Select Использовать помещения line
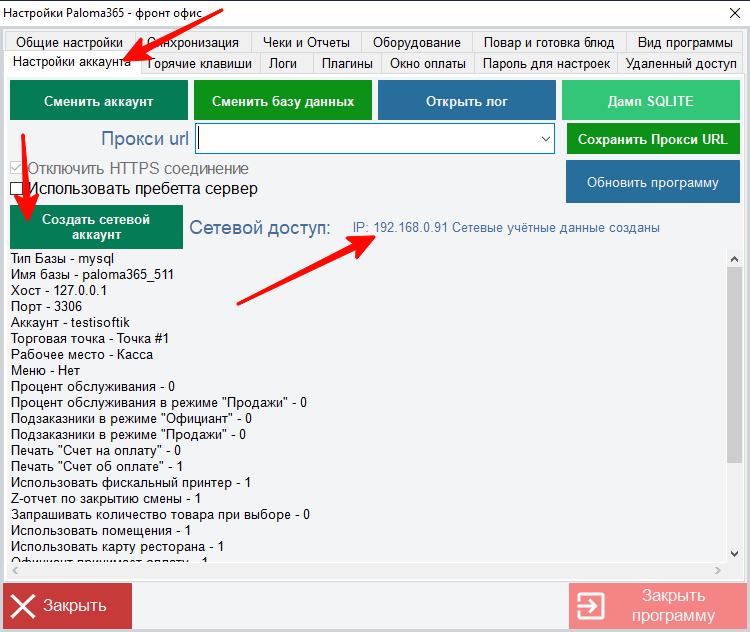 [x=101, y=531]
